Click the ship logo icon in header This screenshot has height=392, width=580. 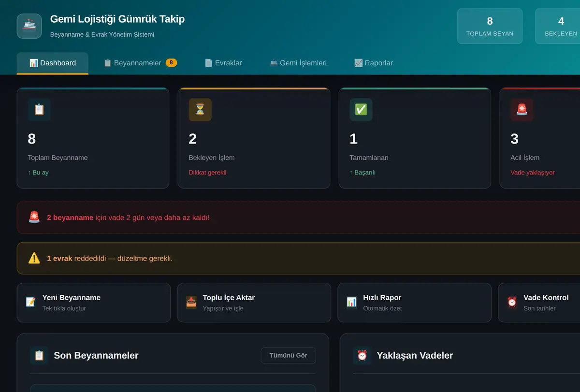pos(29,26)
